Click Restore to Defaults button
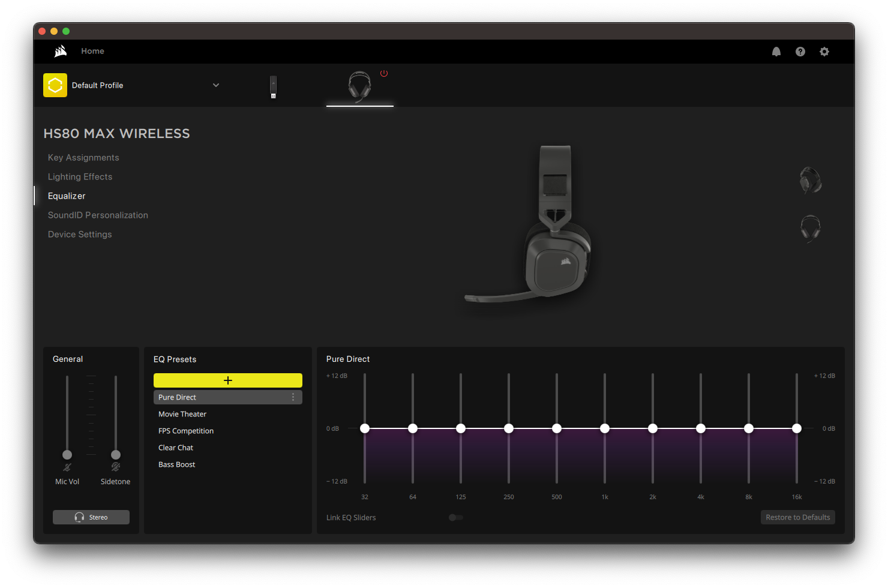Viewport: 888px width, 588px height. tap(798, 517)
